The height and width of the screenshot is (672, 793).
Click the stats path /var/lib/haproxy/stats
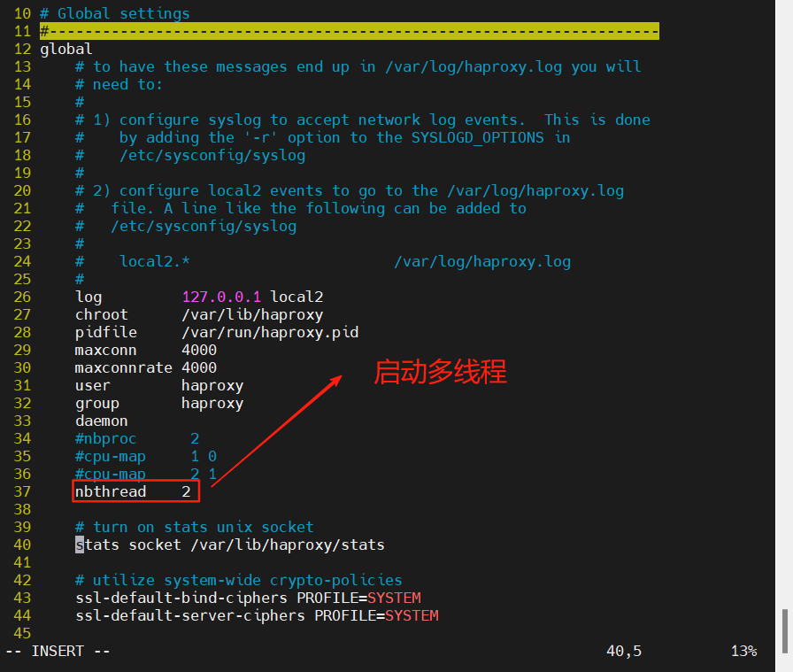click(x=288, y=545)
